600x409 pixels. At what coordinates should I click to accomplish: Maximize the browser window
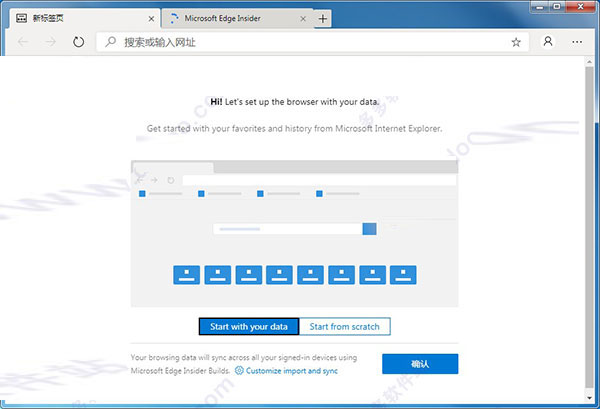coord(557,7)
